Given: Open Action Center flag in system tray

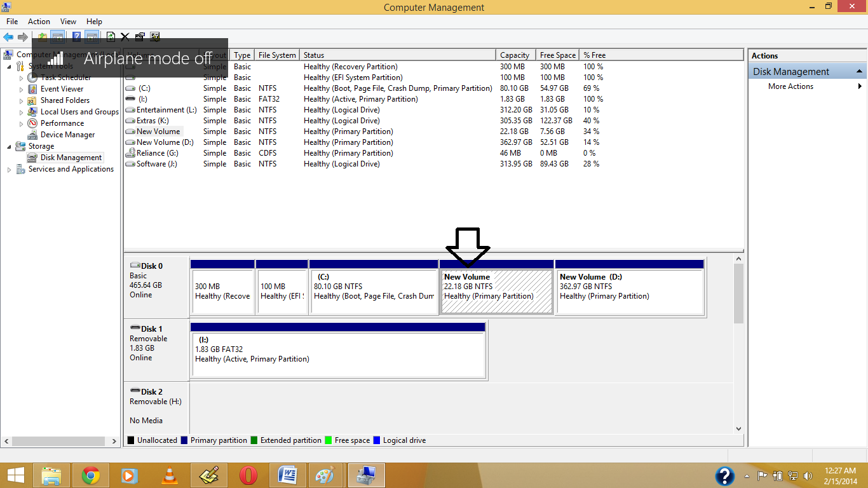Looking at the screenshot, I should (x=762, y=475).
